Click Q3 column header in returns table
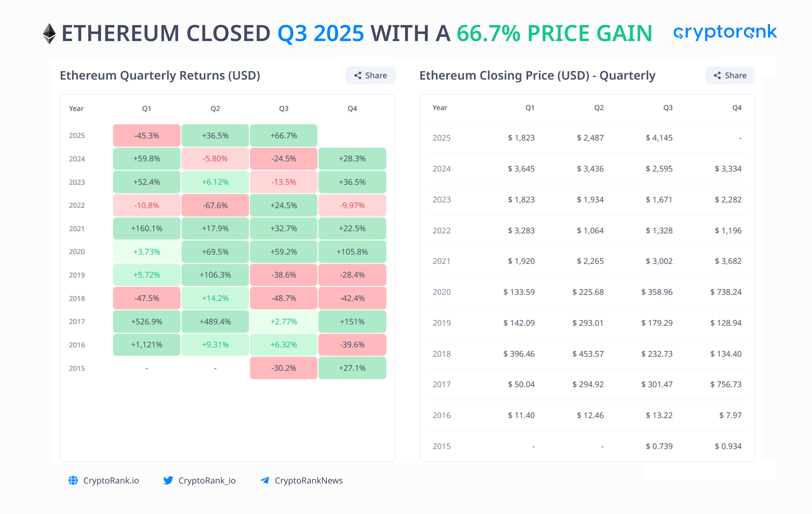This screenshot has width=812, height=514. (284, 109)
